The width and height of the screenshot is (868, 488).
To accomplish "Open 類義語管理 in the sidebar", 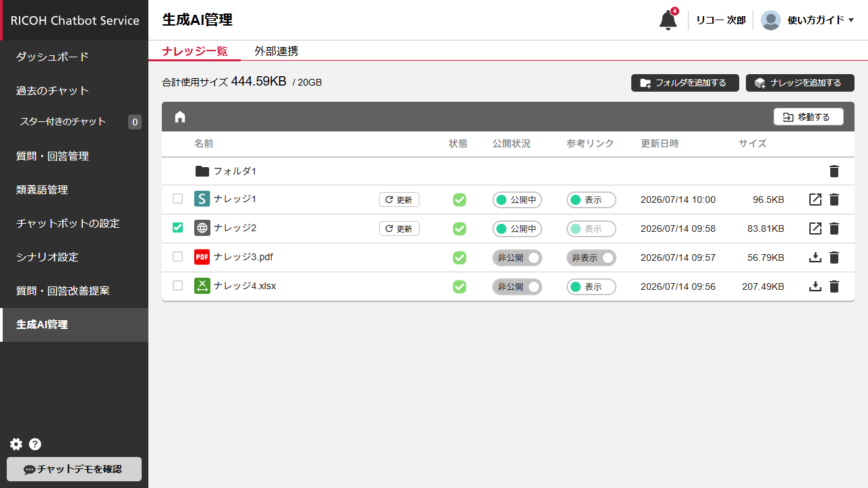I will point(74,190).
